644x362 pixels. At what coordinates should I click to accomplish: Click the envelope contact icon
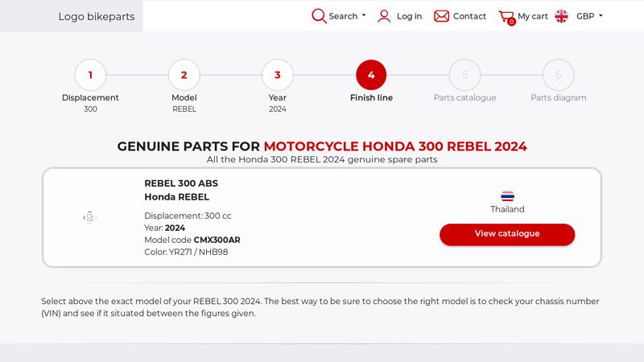tap(441, 16)
